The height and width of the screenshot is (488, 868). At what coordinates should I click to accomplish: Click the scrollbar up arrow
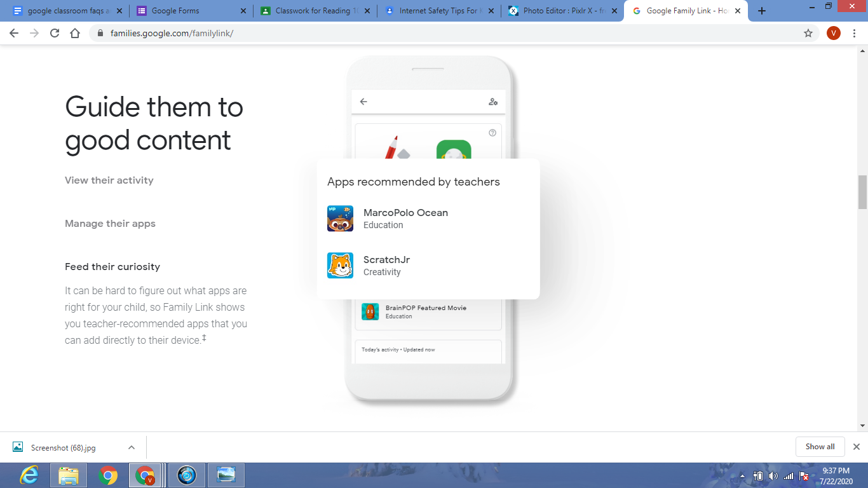click(x=862, y=50)
